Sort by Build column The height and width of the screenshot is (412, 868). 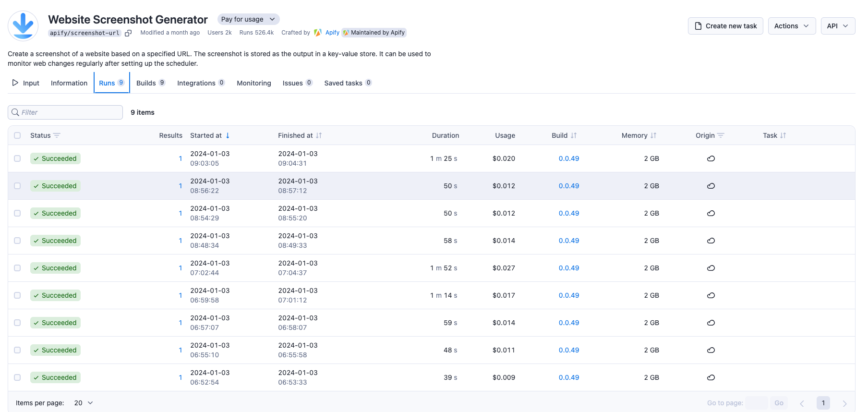574,135
